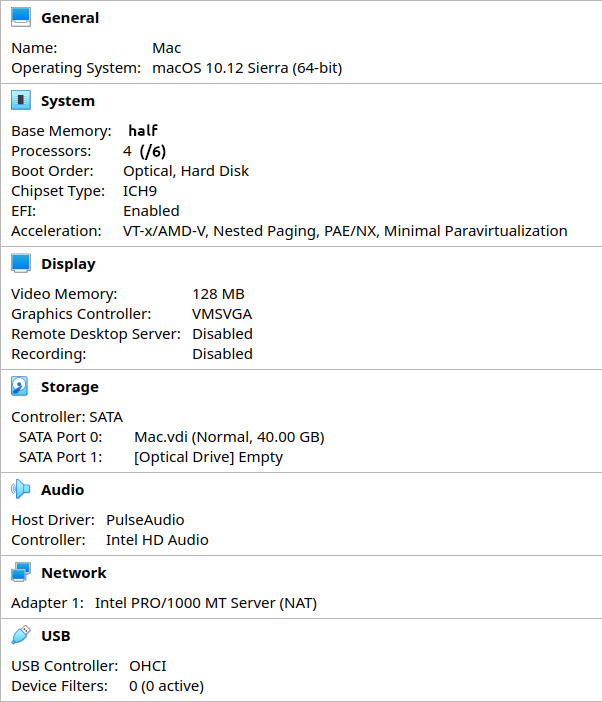602x702 pixels.
Task: Click the EFI value 'Enabled'
Action: click(x=151, y=211)
